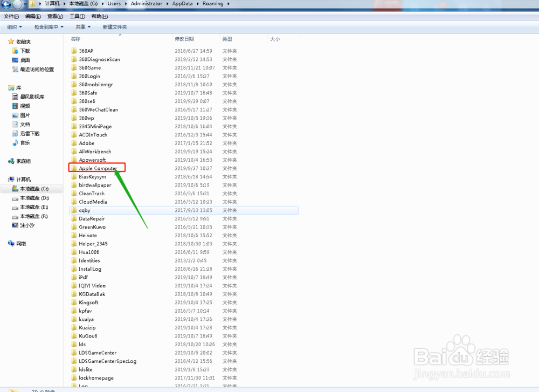Viewport: 539px width, 392px height.
Task: Open the 文档 library icon
Action: coord(15,124)
